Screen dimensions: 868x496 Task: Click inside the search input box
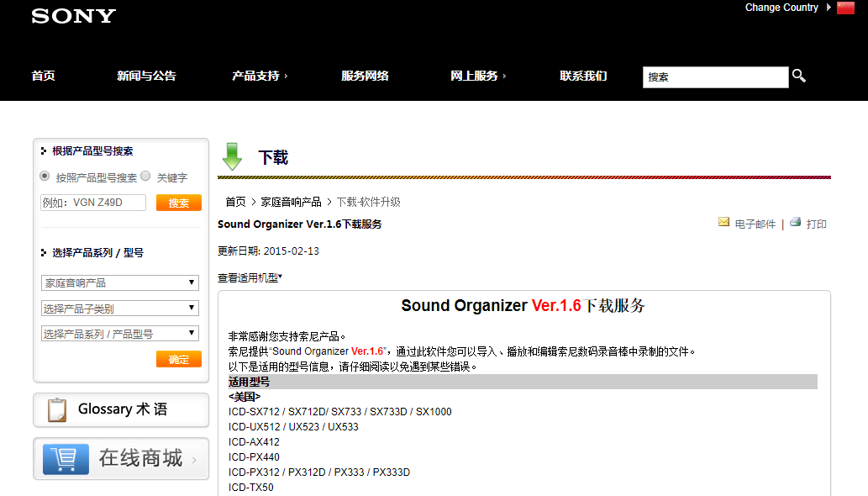[x=714, y=77]
